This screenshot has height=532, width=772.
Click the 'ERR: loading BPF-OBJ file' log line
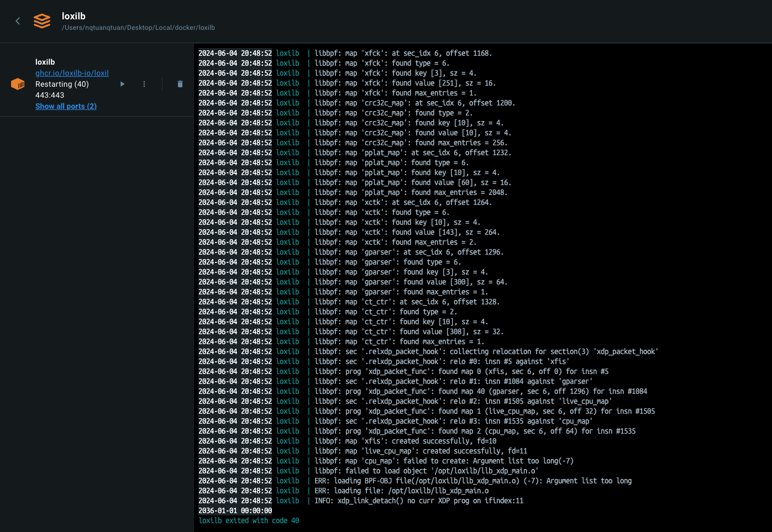[415, 481]
